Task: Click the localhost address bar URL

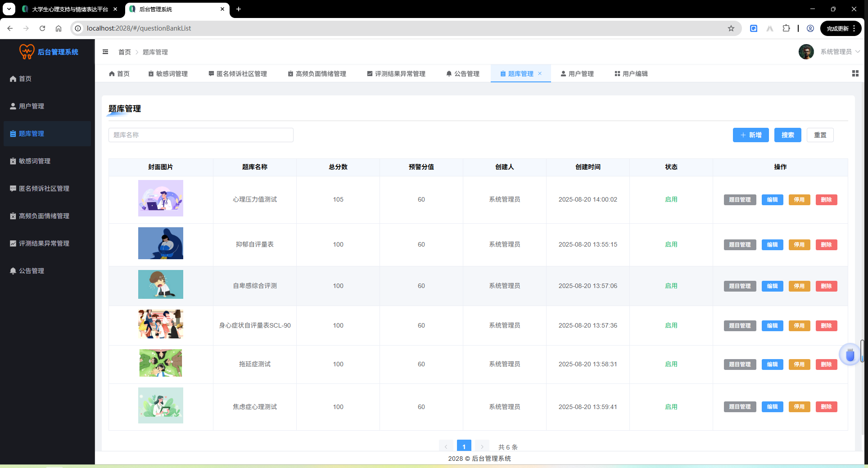Action: [139, 28]
